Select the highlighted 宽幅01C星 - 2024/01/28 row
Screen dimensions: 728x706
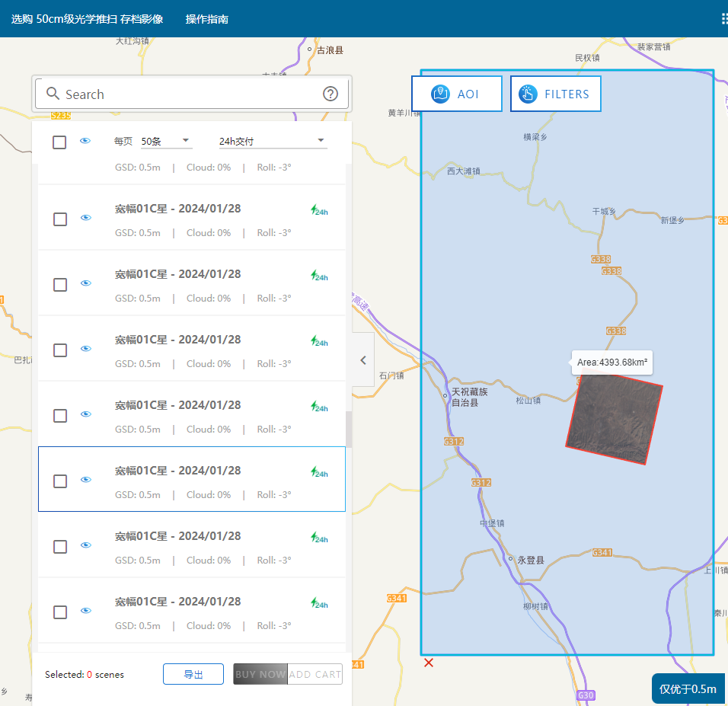click(x=192, y=479)
